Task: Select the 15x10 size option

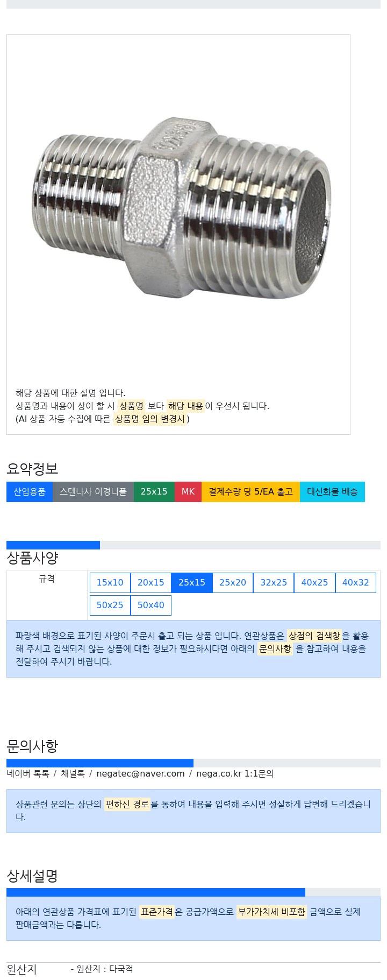Action: coord(110,583)
